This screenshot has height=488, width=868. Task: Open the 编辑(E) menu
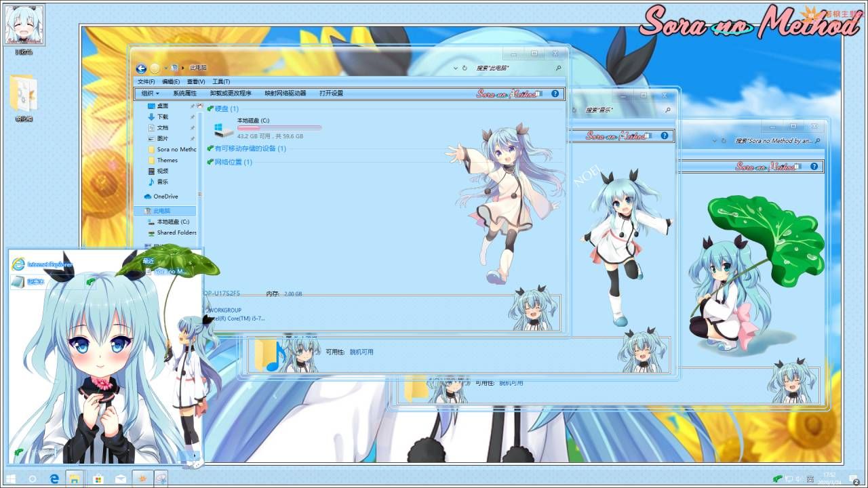coord(171,81)
